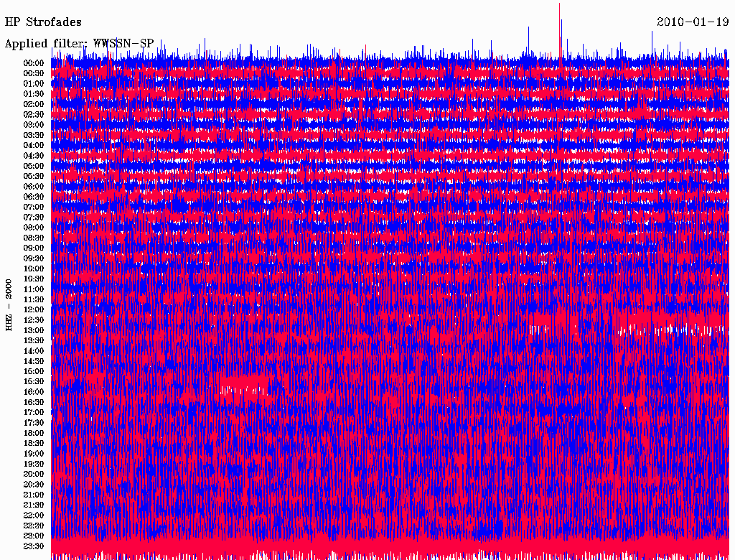The image size is (735, 560).
Task: Select the 05:00 time label
Action: tap(34, 166)
